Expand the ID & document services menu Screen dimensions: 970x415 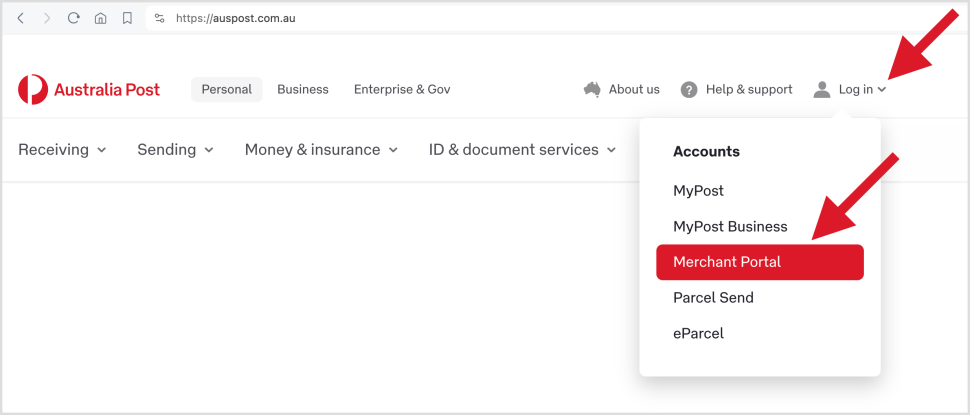[523, 150]
